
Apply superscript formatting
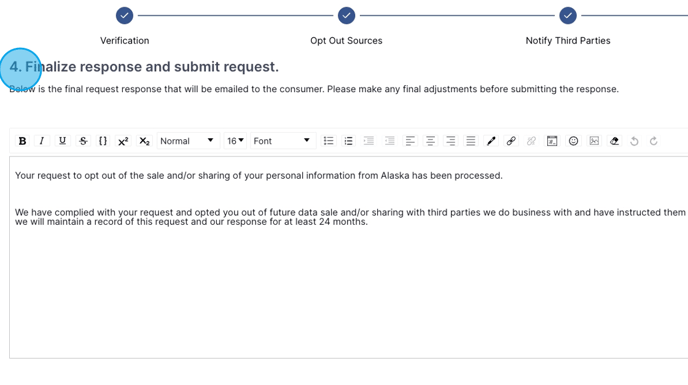pos(123,141)
